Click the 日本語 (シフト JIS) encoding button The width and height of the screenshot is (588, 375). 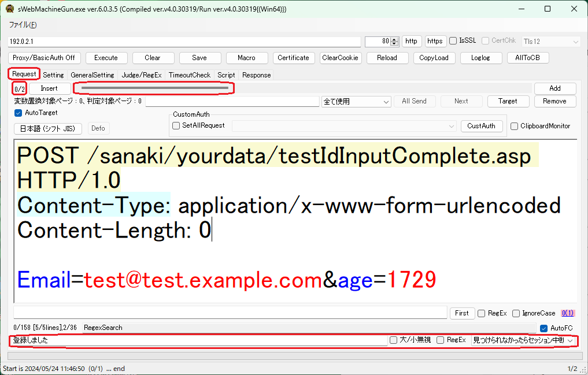(x=47, y=128)
